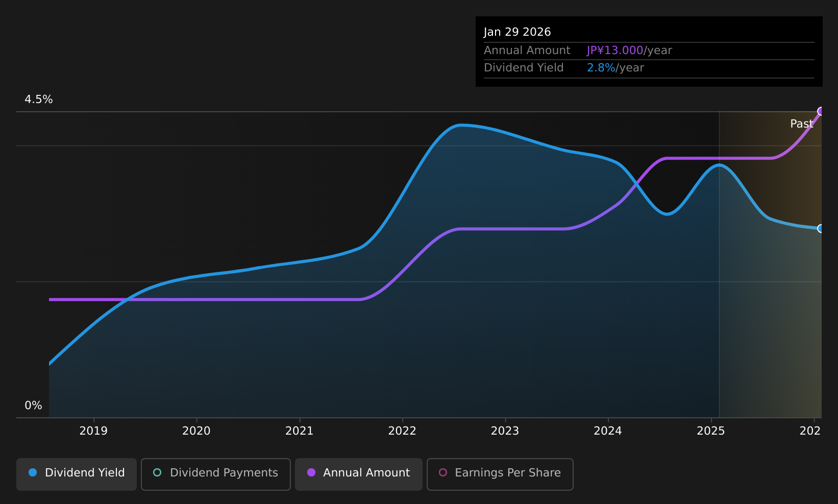This screenshot has height=504, width=838.
Task: Toggle the Dividend Yield legend series
Action: (77, 474)
